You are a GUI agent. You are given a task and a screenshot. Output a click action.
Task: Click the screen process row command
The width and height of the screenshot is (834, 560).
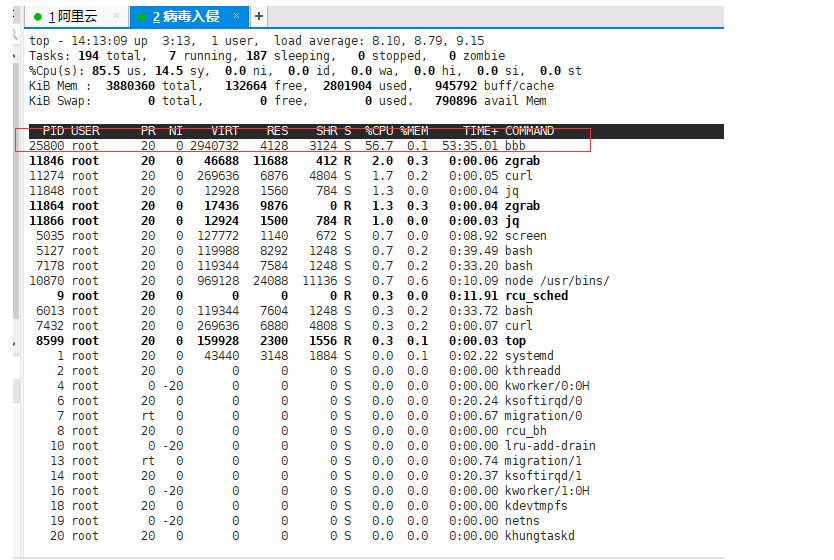pos(526,236)
